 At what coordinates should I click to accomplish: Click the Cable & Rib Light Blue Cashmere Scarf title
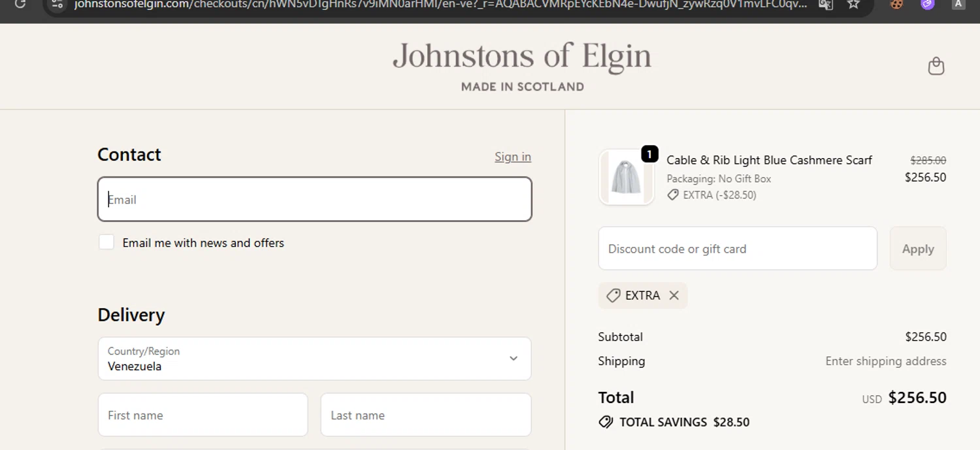[769, 160]
